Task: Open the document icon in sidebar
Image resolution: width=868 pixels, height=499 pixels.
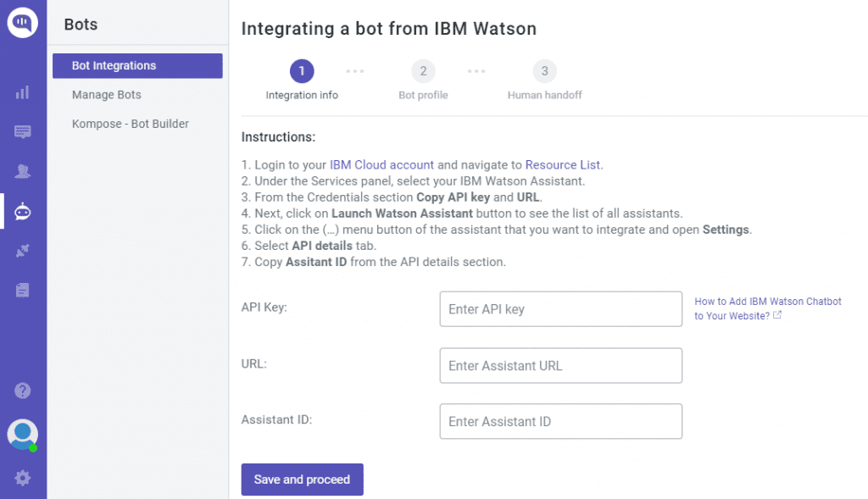Action: (x=23, y=290)
